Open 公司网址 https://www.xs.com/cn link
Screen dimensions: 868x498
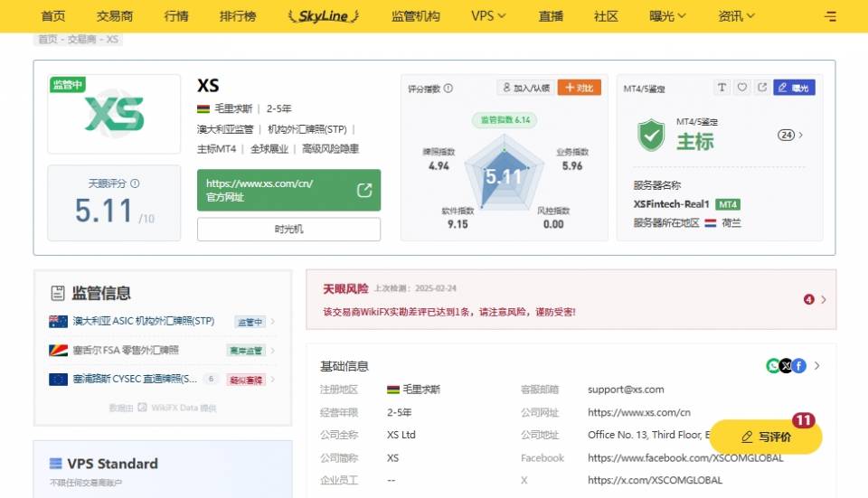[639, 412]
